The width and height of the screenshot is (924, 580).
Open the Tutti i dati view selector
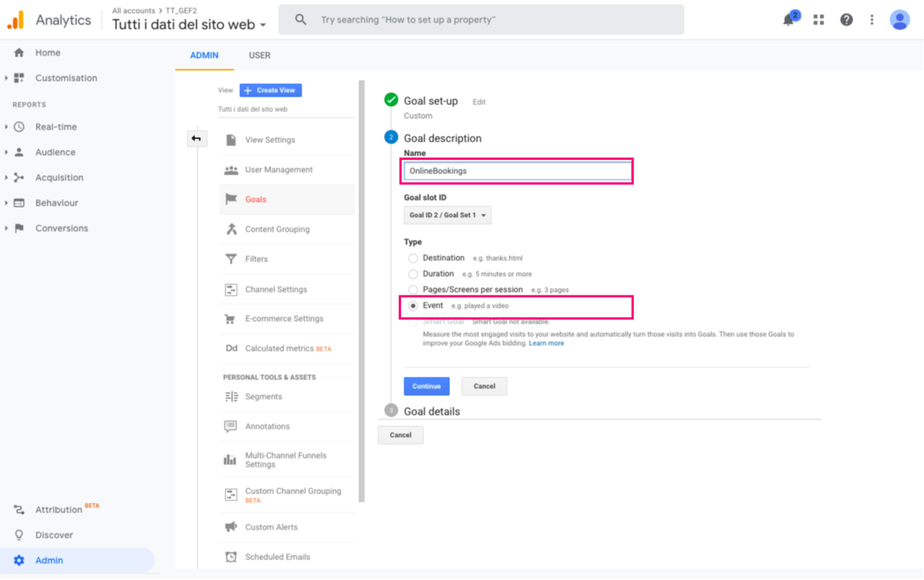pyautogui.click(x=189, y=25)
